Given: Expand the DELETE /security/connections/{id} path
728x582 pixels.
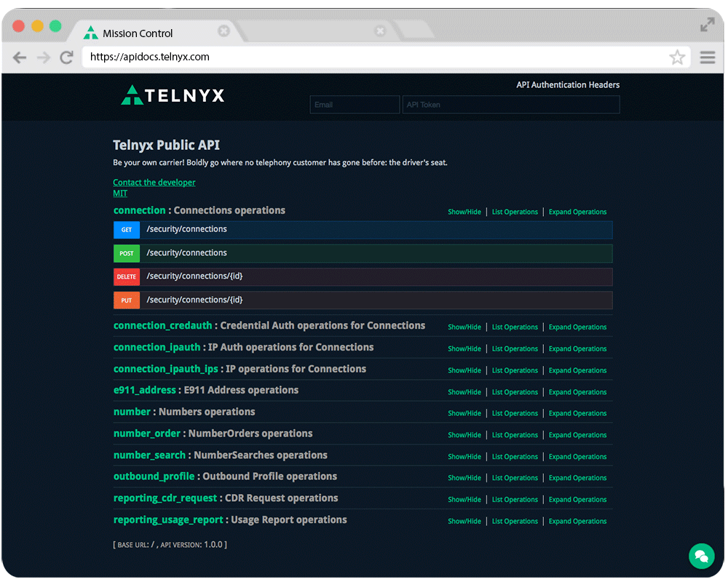Looking at the screenshot, I should [x=194, y=276].
